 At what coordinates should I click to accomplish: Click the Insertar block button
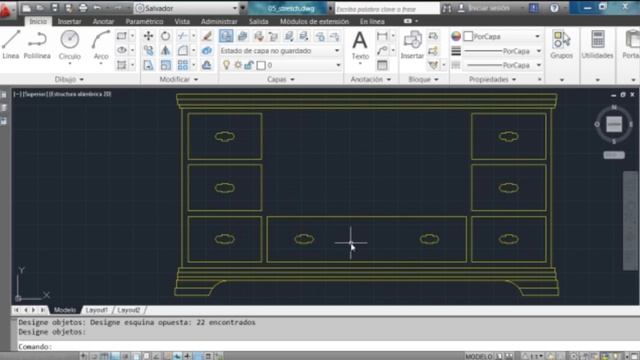(412, 45)
